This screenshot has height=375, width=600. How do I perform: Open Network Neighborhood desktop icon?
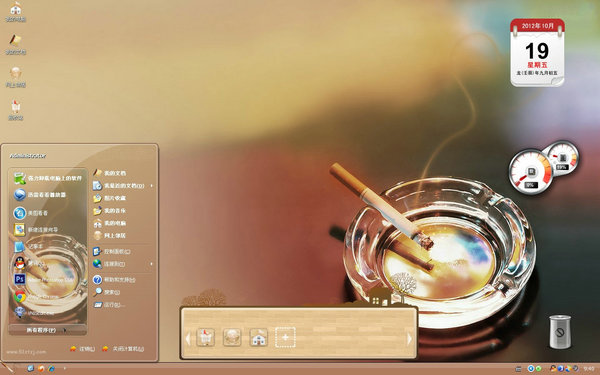point(16,78)
